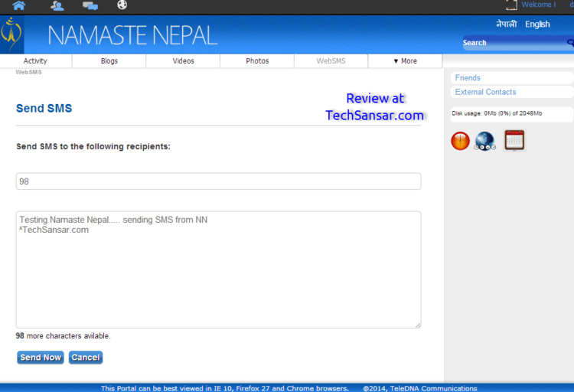Open the Activity tab

pyautogui.click(x=35, y=60)
